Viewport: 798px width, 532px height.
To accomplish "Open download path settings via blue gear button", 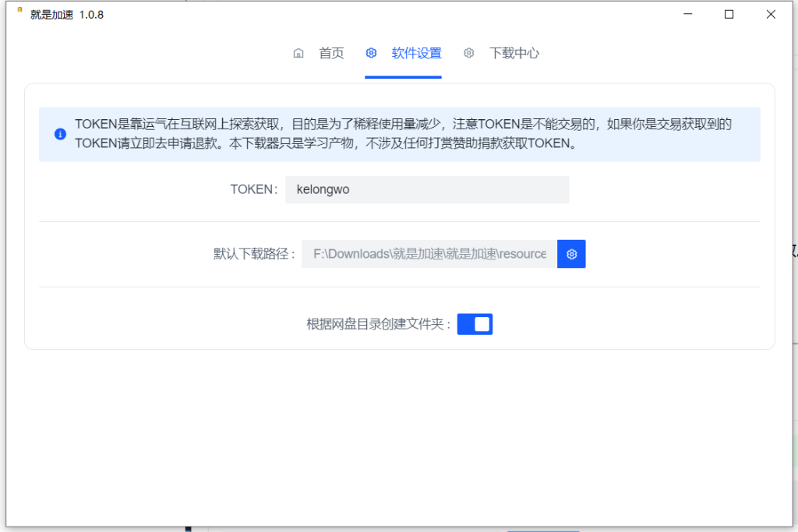I will (571, 253).
